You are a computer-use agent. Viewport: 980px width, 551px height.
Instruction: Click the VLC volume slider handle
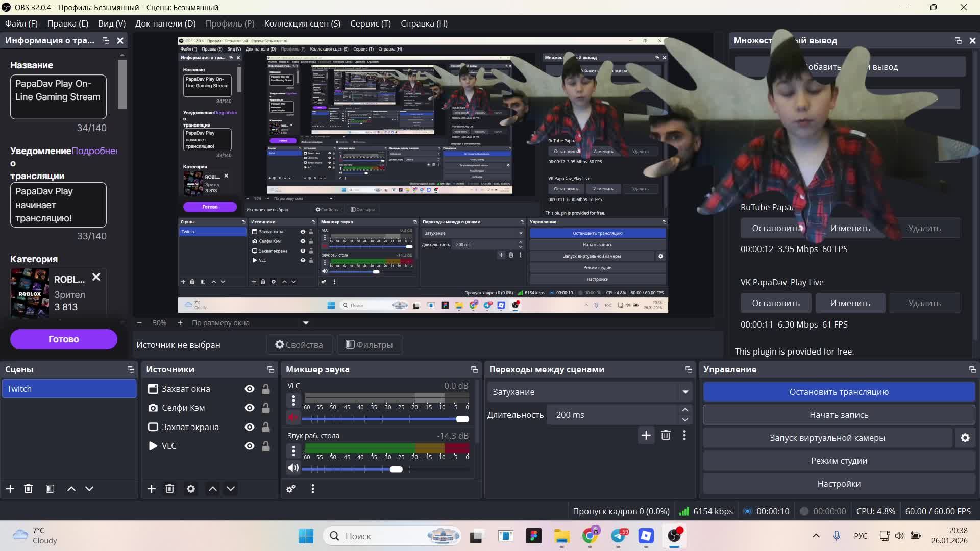(462, 419)
